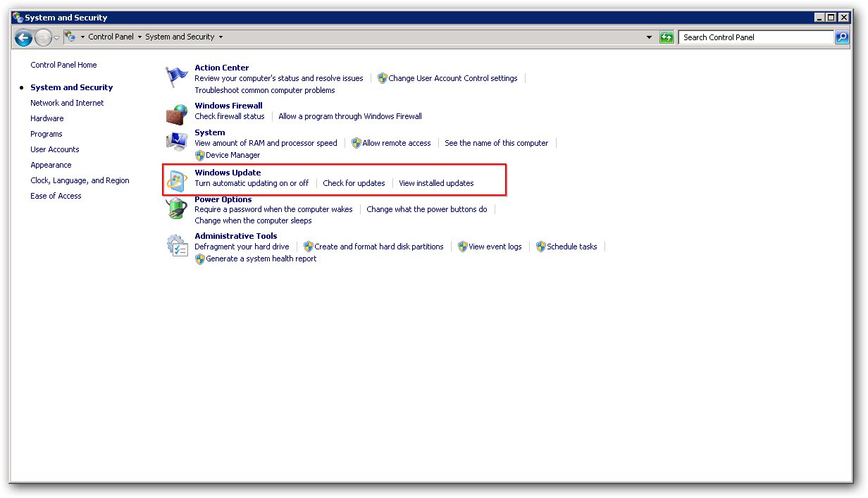
Task: Click the Windows Firewall brick wall icon
Action: [175, 113]
